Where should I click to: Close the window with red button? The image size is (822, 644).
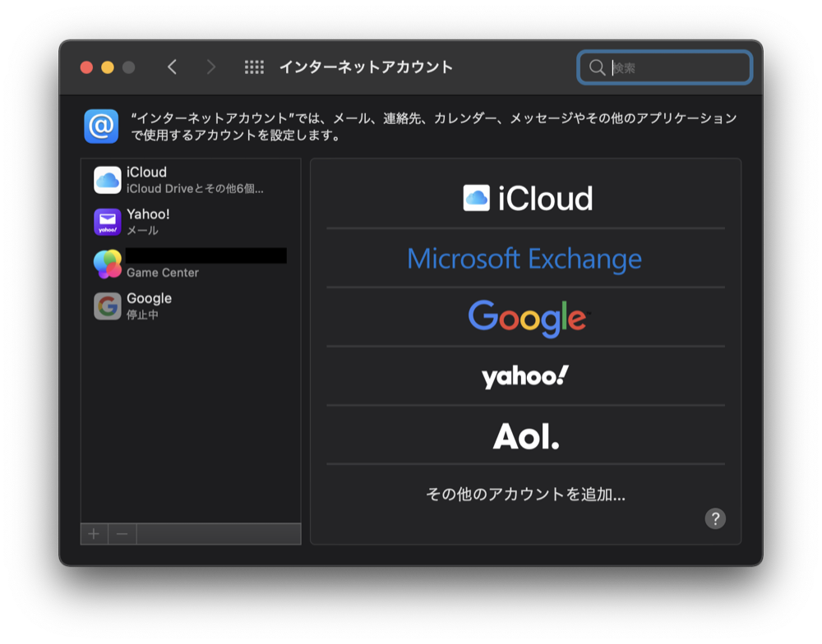tap(86, 67)
